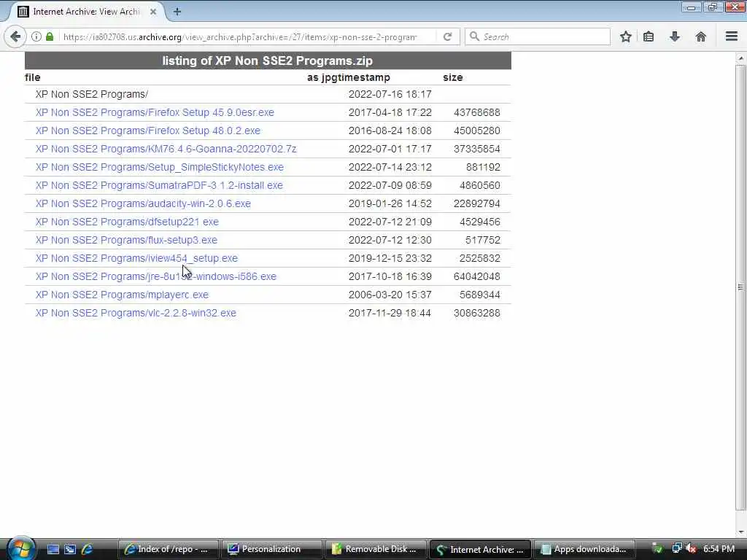
Task: Open Setup_SimpleStickyNotes.exe link
Action: coord(160,167)
